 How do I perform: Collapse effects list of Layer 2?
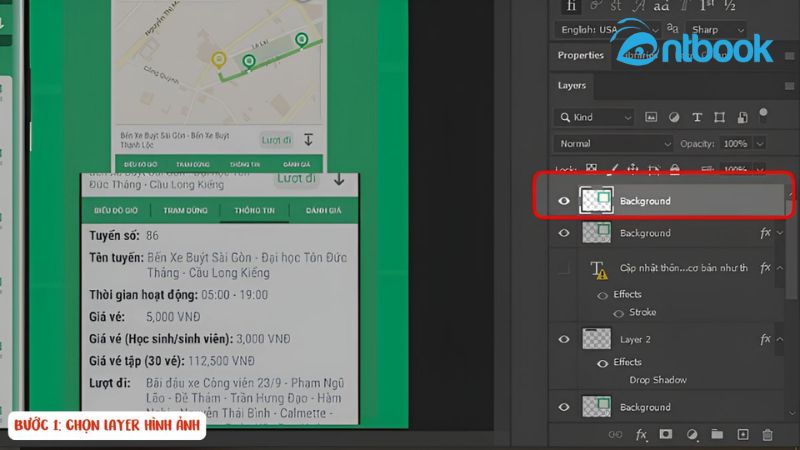tap(780, 339)
